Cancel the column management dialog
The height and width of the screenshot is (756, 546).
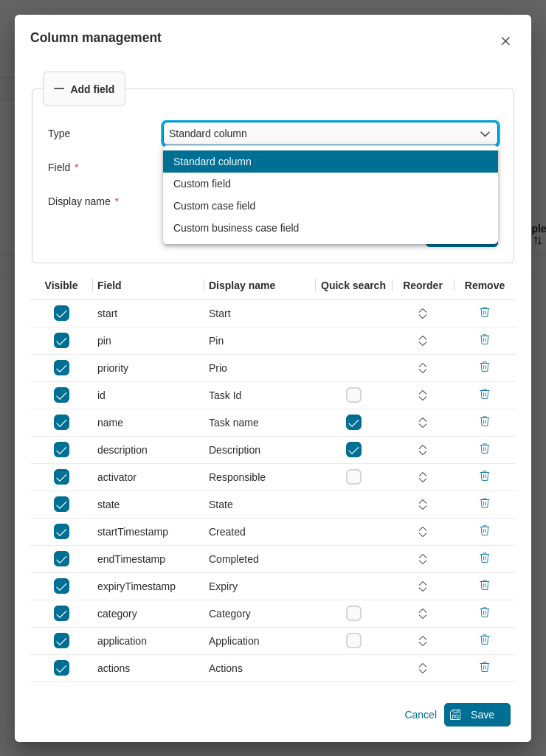tap(420, 715)
